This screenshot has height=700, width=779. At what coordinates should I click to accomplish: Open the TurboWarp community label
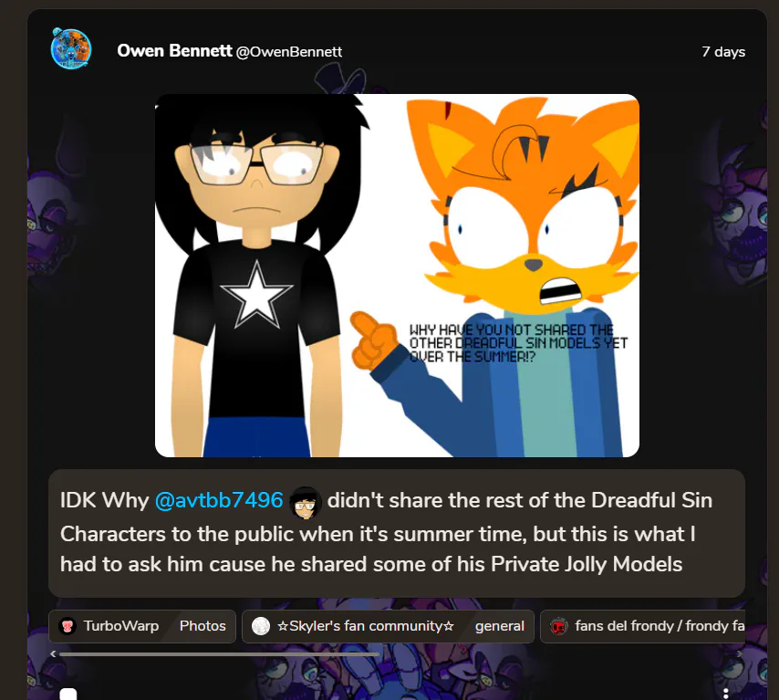tap(120, 626)
